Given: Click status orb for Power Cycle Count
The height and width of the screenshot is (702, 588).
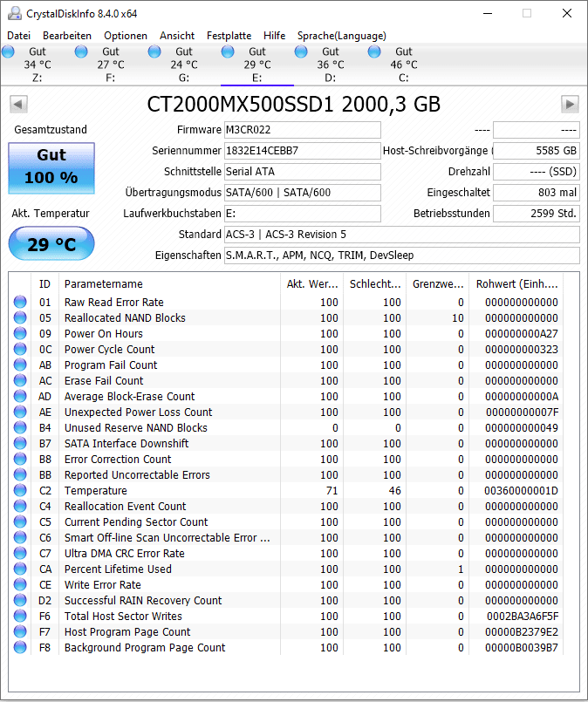Looking at the screenshot, I should (x=20, y=349).
